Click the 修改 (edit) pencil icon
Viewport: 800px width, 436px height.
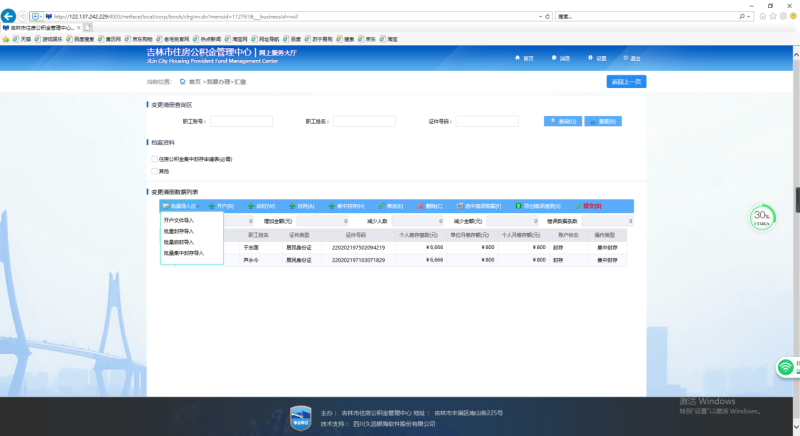click(379, 206)
